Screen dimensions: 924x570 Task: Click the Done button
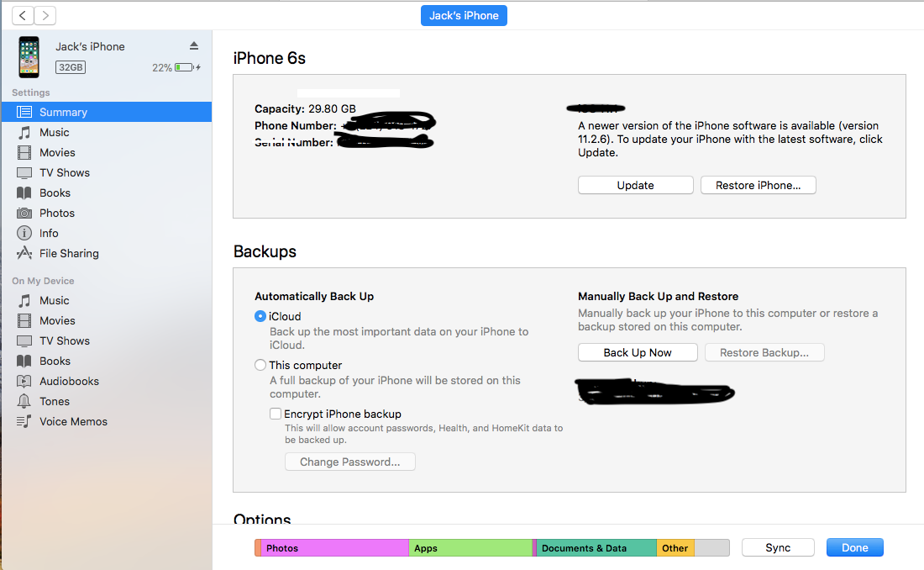click(x=854, y=547)
